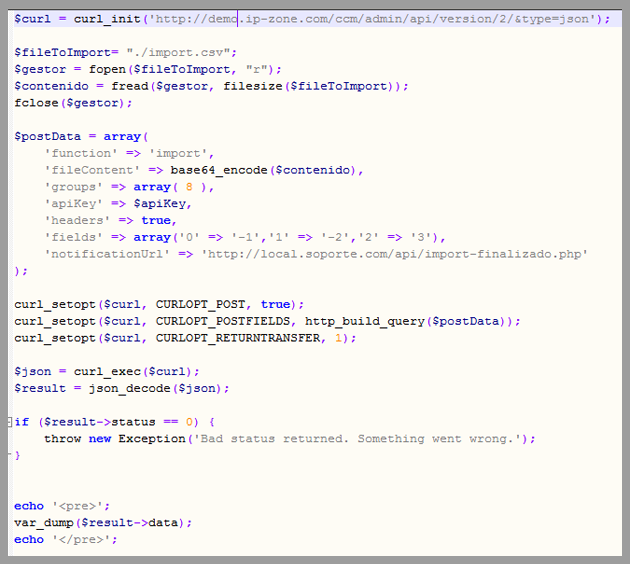The width and height of the screenshot is (630, 564).
Task: Click the base64_encode function call
Action: (219, 170)
